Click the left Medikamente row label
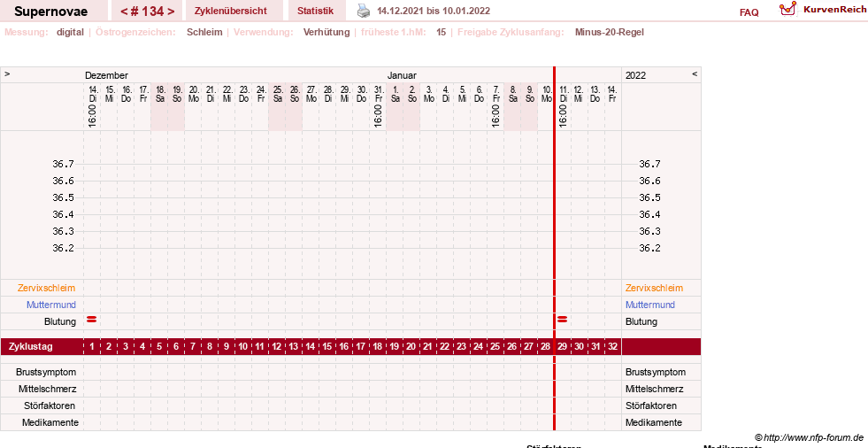868x448 pixels. 50,422
